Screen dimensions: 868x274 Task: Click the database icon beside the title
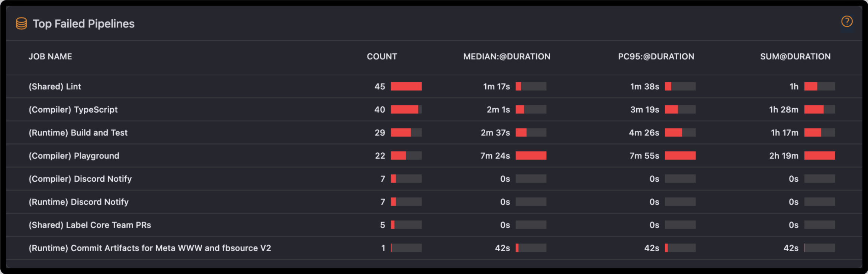tap(22, 23)
